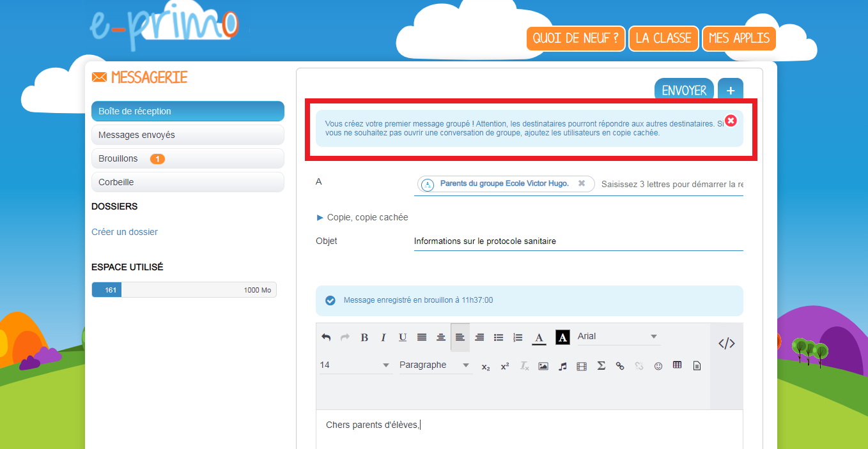
Task: Undo the last edit
Action: 326,337
